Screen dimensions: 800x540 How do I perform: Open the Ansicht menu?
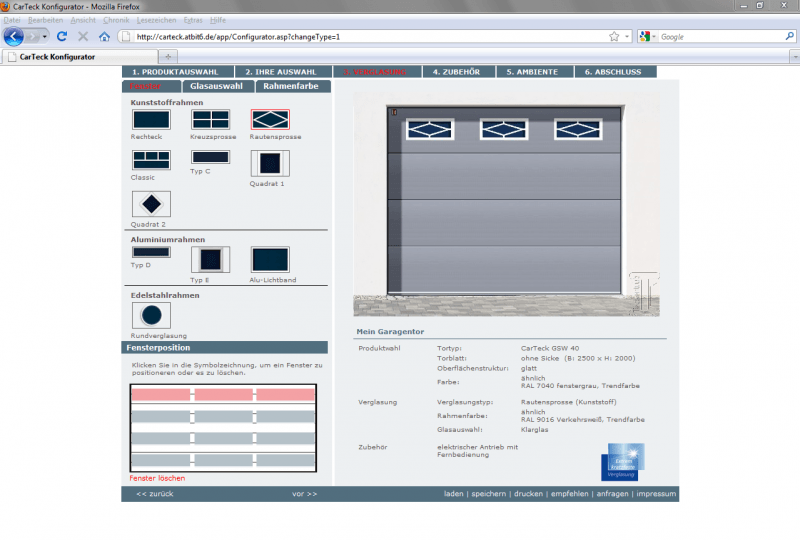pyautogui.click(x=83, y=20)
